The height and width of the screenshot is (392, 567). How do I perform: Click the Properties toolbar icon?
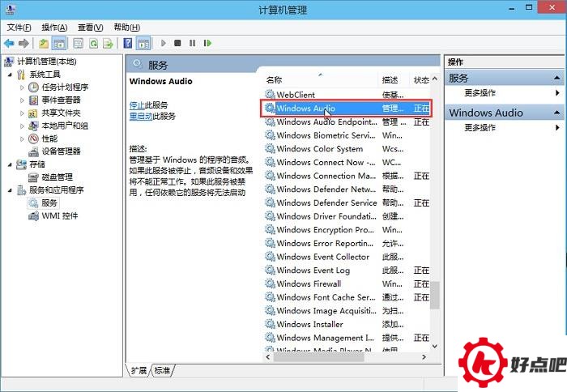pyautogui.click(x=78, y=44)
